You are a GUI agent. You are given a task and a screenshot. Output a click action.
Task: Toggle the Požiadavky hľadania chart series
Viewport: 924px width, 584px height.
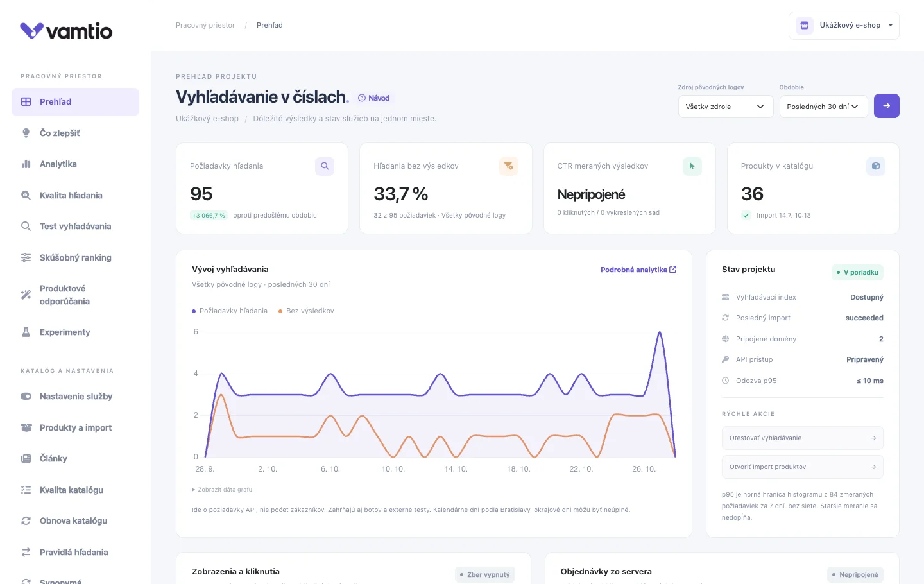coord(230,311)
